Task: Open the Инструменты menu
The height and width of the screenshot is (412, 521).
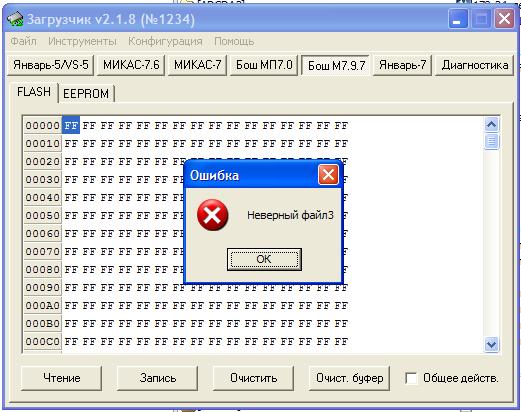Action: click(x=82, y=41)
